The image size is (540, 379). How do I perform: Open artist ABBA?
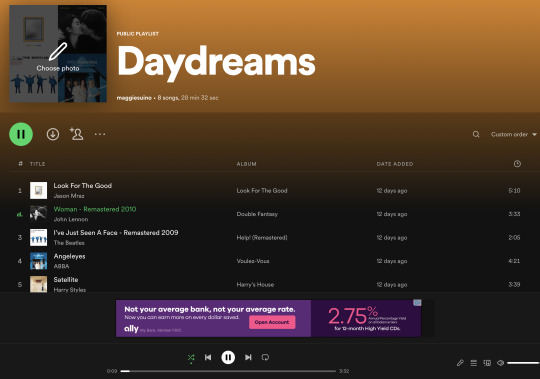pos(61,266)
